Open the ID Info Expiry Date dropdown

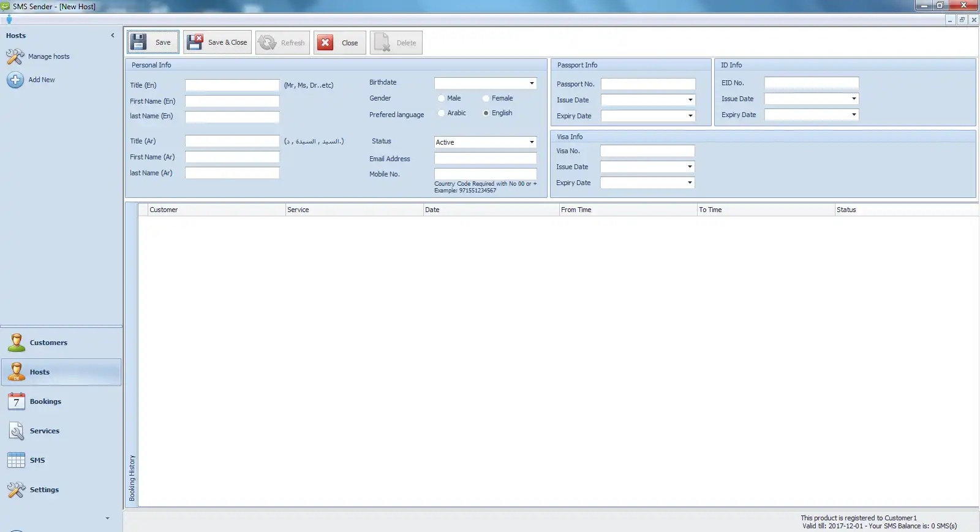pyautogui.click(x=854, y=115)
